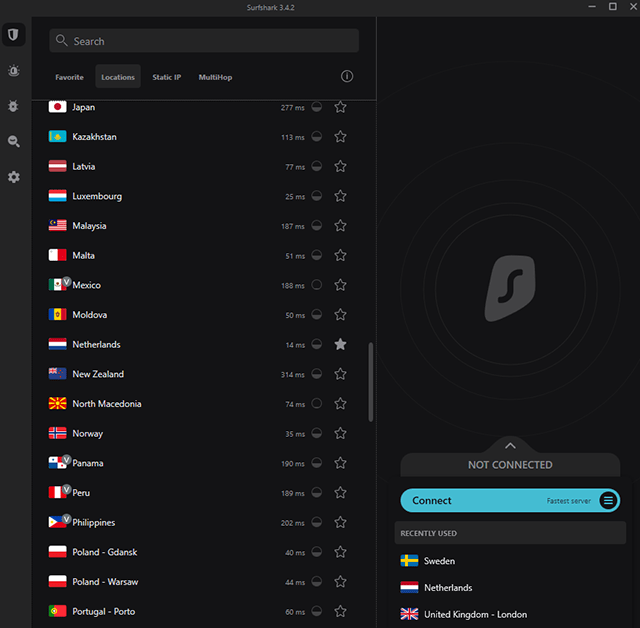Click the load indicator for North Macedonia
Image resolution: width=640 pixels, height=628 pixels.
pos(316,404)
